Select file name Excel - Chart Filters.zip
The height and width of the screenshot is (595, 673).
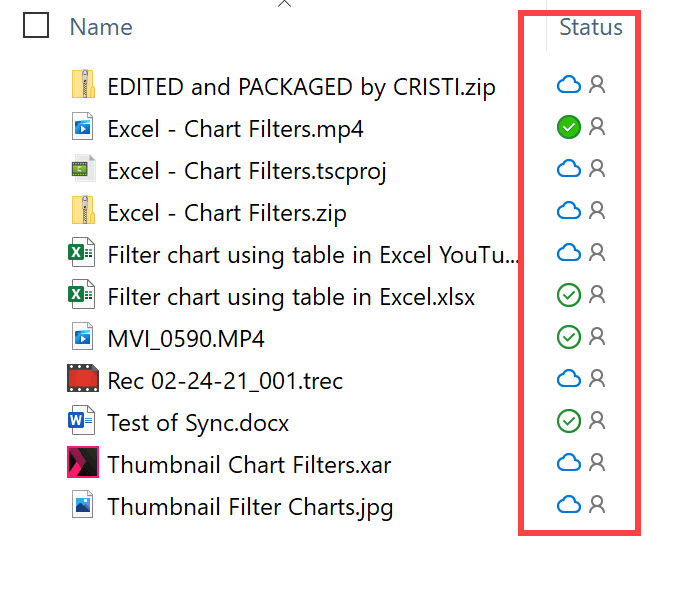pos(227,214)
